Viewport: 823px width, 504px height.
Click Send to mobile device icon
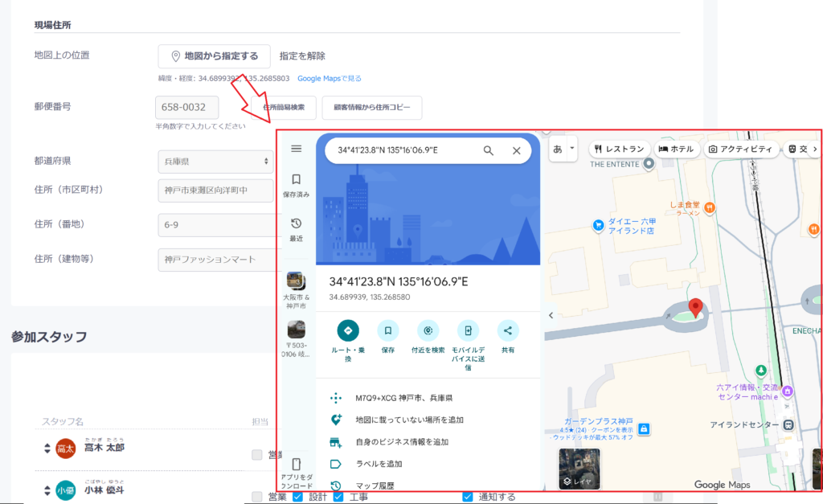(468, 330)
